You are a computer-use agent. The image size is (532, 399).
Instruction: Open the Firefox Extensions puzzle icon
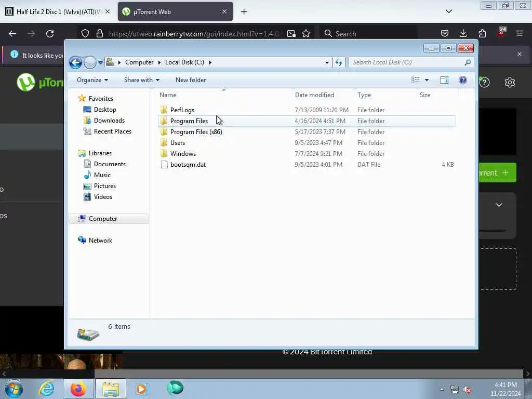[482, 33]
